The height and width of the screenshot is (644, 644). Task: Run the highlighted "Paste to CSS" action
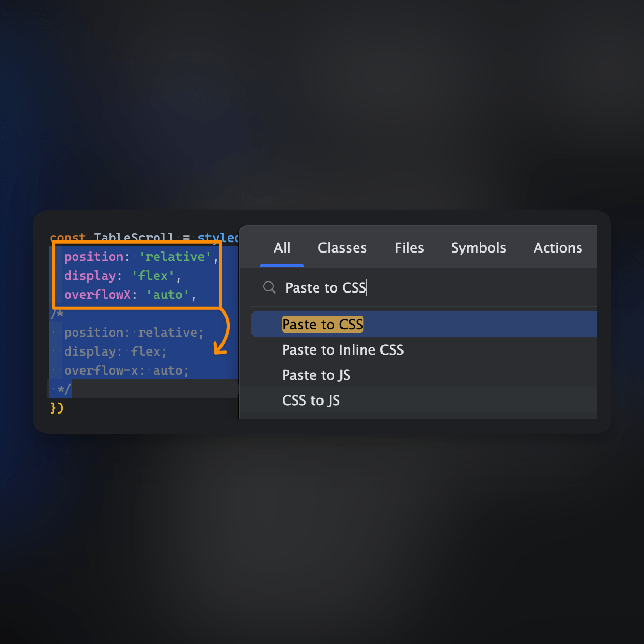point(323,324)
